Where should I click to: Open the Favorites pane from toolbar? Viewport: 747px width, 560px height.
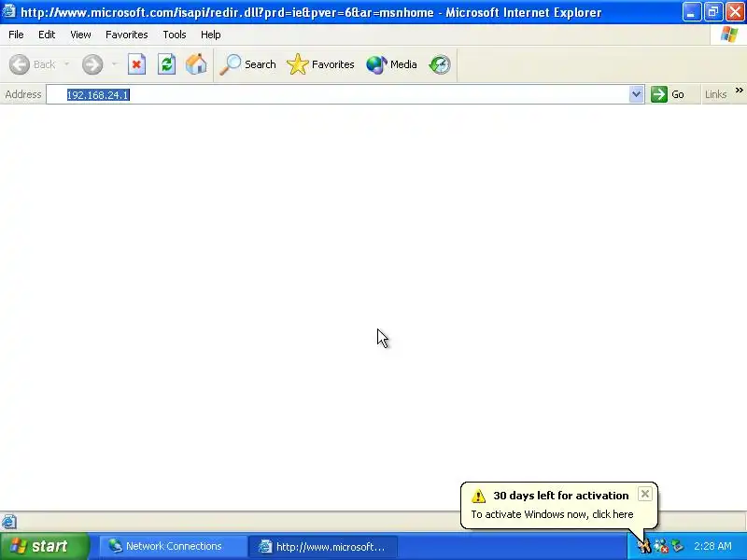(320, 64)
